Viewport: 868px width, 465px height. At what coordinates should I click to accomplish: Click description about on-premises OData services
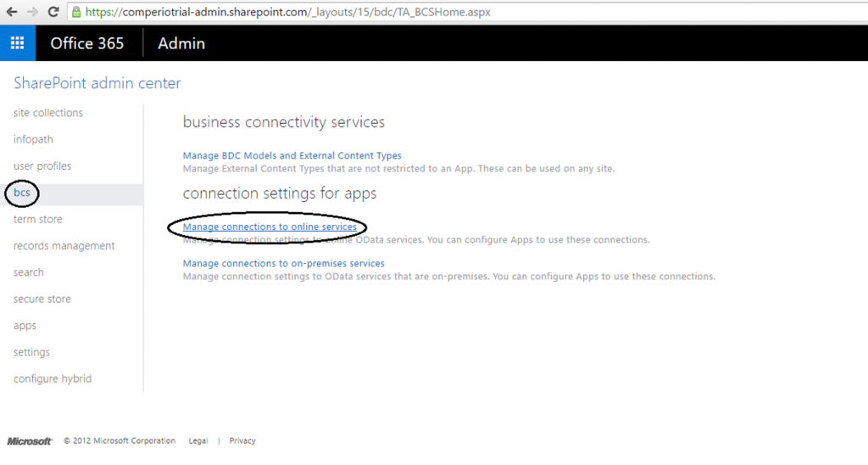(x=449, y=276)
